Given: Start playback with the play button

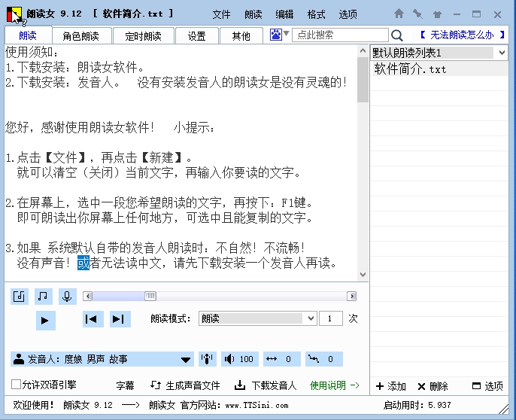Looking at the screenshot, I should (x=45, y=320).
